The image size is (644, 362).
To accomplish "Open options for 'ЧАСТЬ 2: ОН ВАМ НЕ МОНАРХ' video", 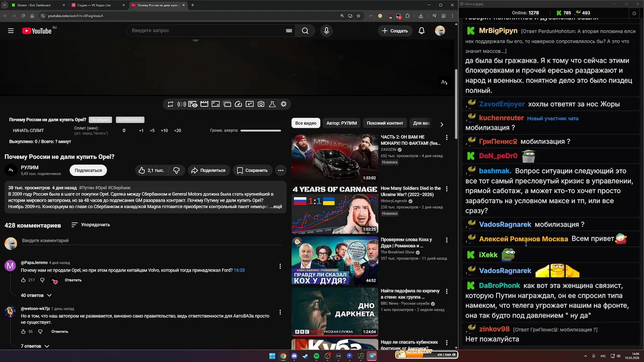I will [446, 138].
